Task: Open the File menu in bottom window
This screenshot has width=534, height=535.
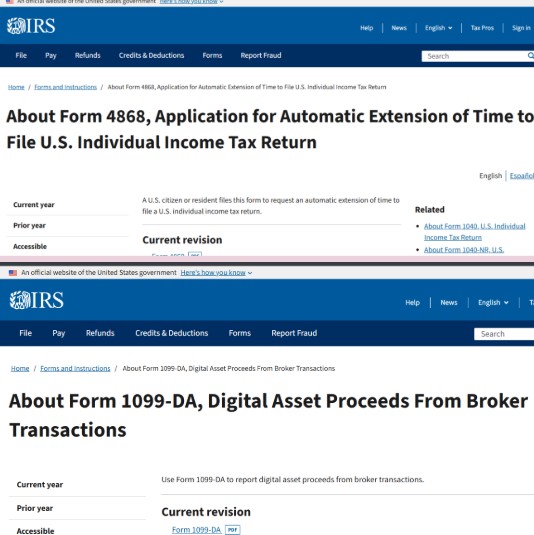Action: 26,333
